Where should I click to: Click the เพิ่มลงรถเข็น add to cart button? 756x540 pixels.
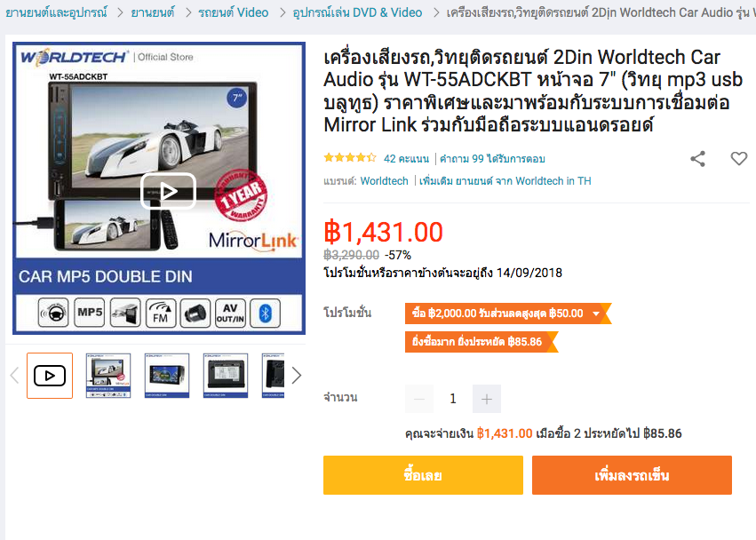pos(632,475)
